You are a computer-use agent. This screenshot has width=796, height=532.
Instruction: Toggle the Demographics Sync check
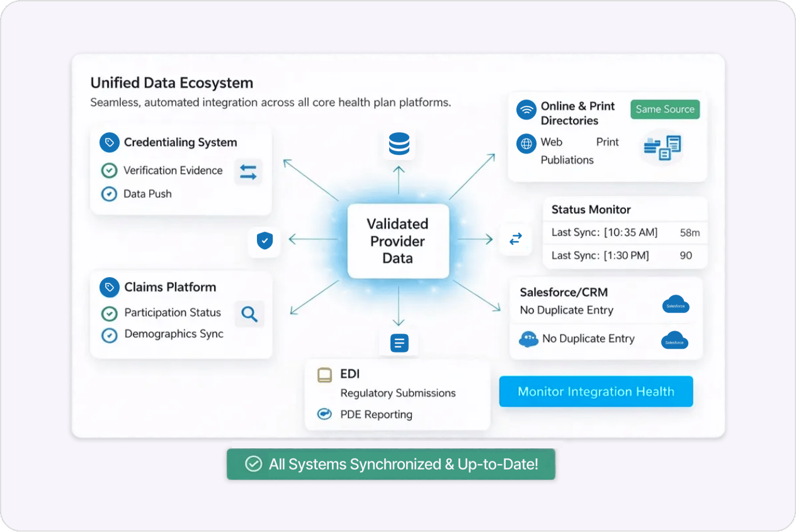108,334
